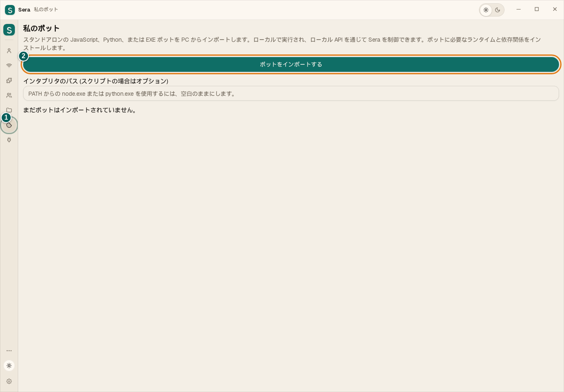Open the single-person profile icon in sidebar

[9, 51]
